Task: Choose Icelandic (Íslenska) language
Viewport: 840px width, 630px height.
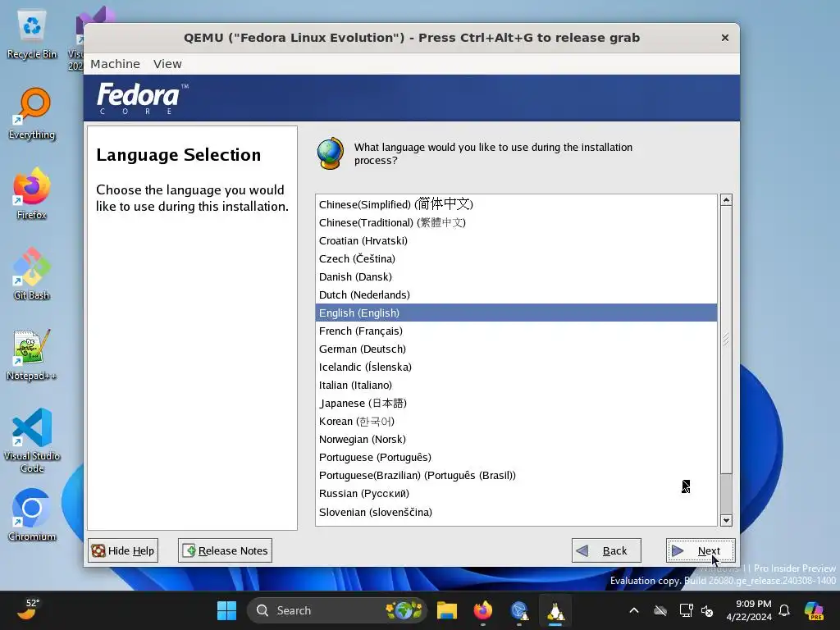Action: coord(516,367)
